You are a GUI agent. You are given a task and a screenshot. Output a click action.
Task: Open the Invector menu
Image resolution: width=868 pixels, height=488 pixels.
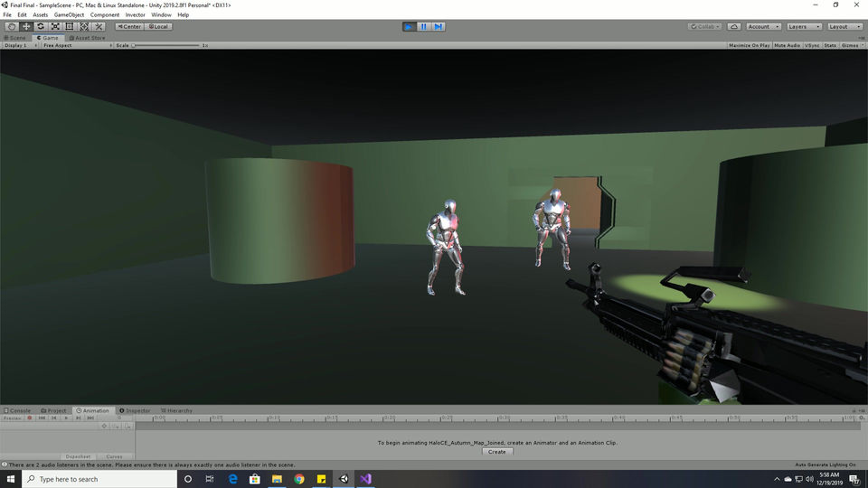(x=135, y=15)
